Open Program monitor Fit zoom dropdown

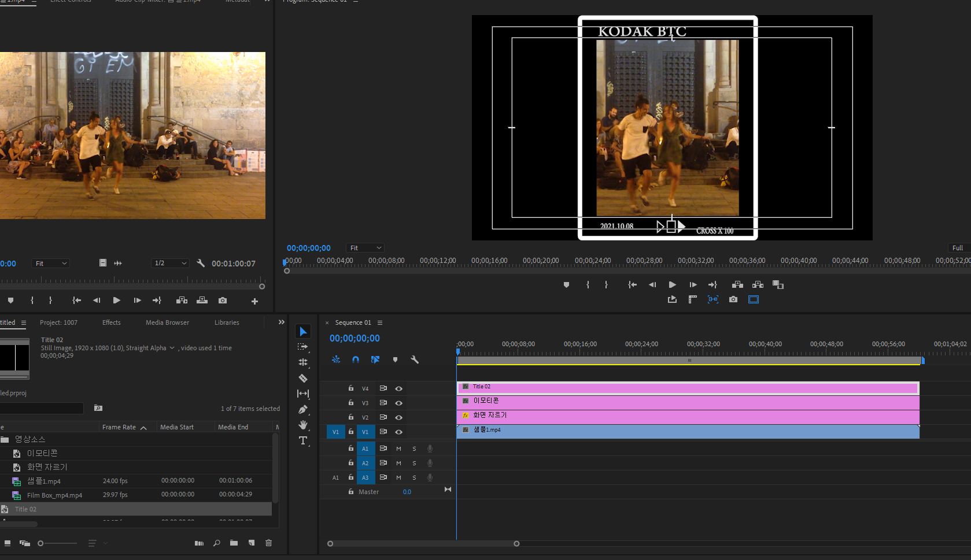pos(365,248)
